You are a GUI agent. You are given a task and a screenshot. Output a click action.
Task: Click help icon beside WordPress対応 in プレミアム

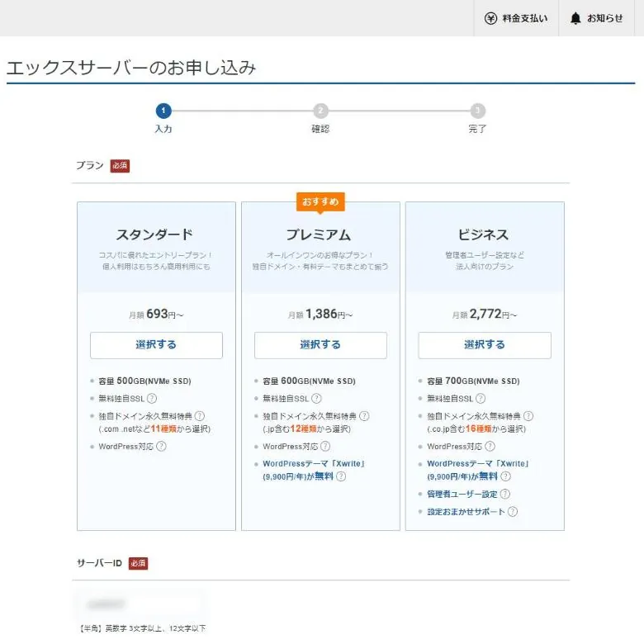coord(325,446)
